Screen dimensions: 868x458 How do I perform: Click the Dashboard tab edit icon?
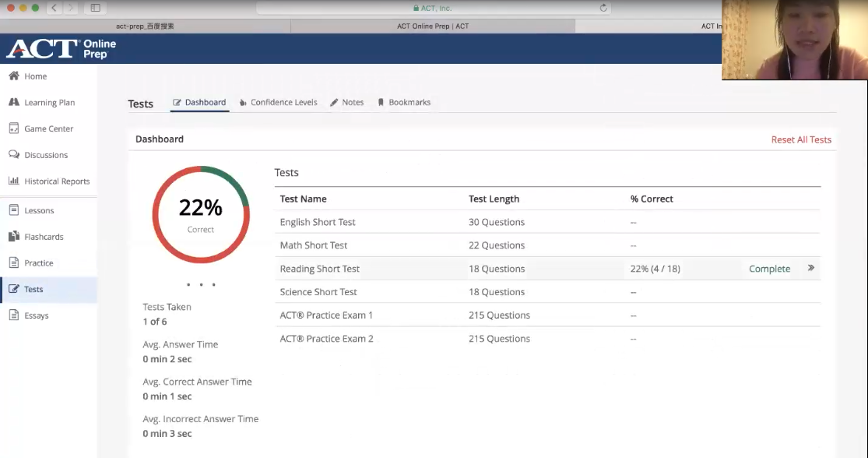[177, 103]
